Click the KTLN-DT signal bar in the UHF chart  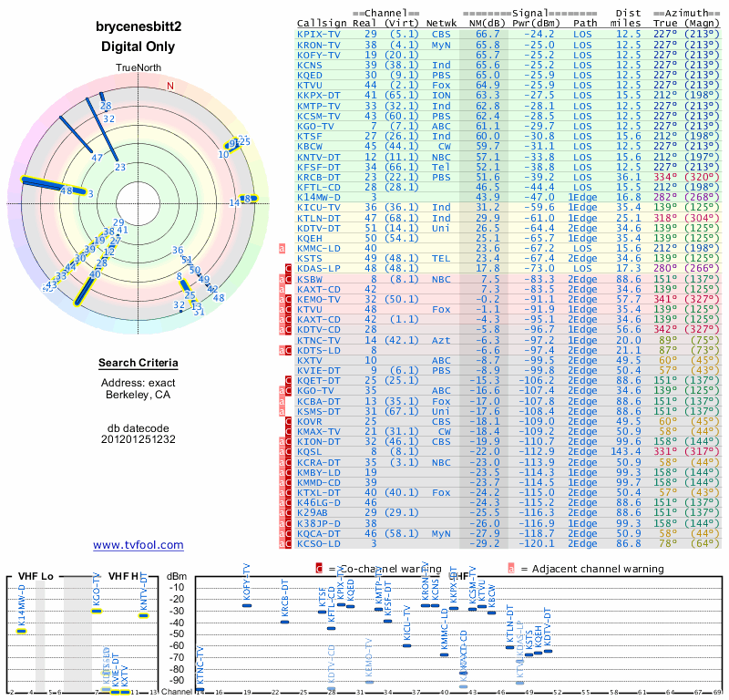click(510, 647)
